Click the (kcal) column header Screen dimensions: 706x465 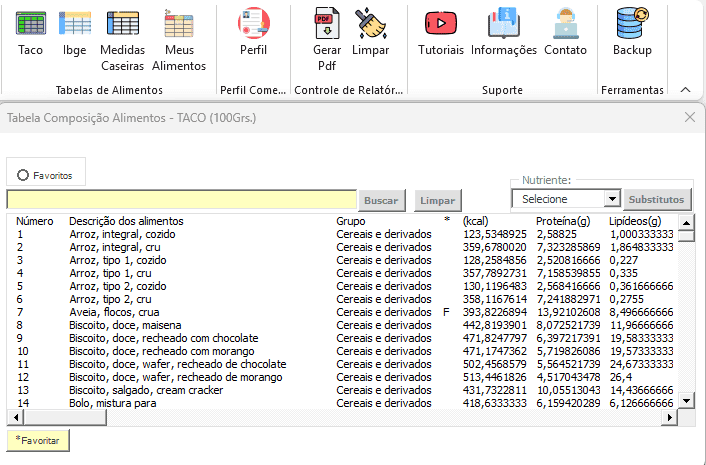[x=475, y=221]
